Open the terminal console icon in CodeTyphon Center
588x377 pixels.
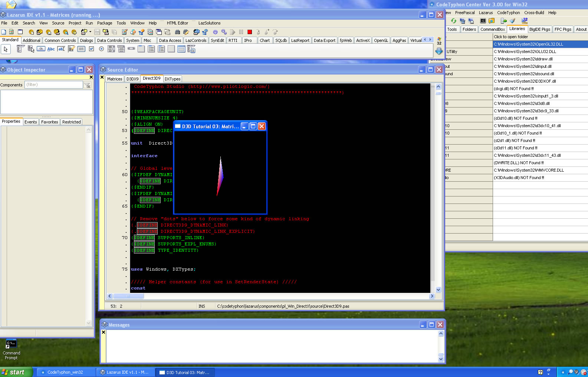[483, 21]
